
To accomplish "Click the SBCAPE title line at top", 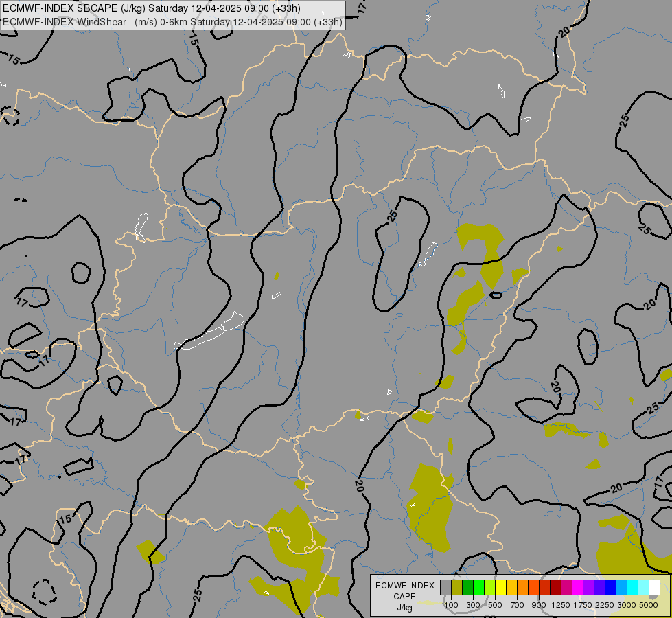I will (151, 8).
